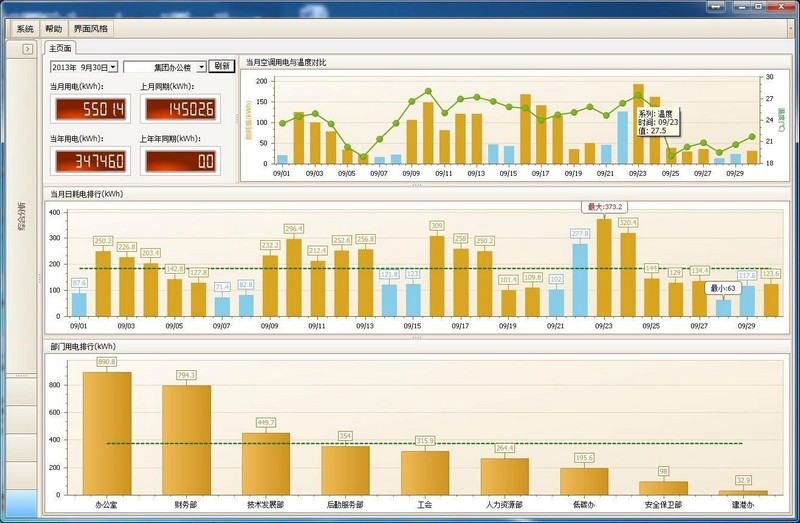The height and width of the screenshot is (523, 800).
Task: Open the 界面风格 menu
Action: [90, 30]
